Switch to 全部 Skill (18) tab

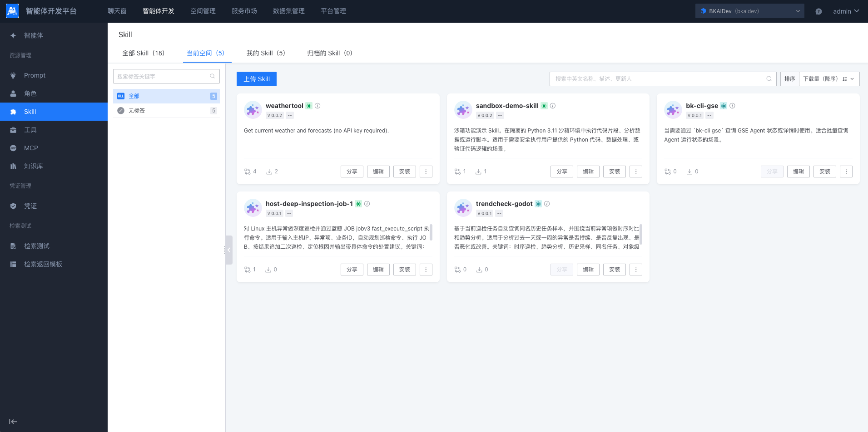pos(144,53)
